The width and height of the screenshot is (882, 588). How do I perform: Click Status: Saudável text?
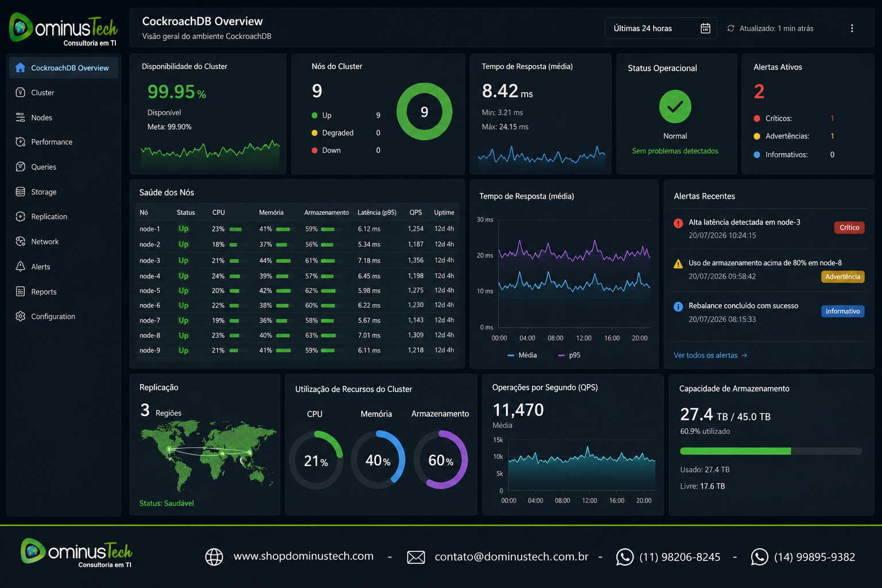tap(167, 503)
